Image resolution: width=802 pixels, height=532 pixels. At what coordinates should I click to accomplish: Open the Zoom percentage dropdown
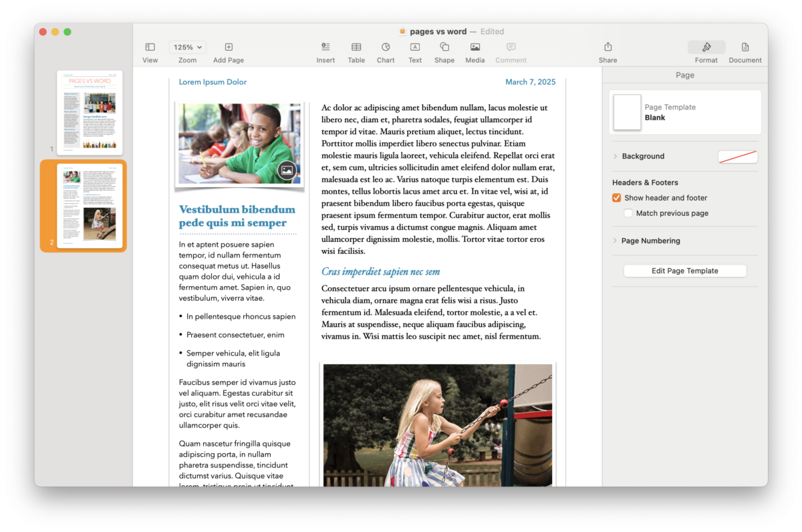pyautogui.click(x=186, y=47)
